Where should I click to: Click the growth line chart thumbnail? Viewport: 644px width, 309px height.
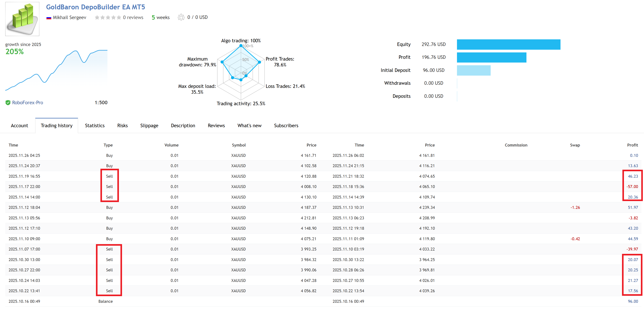[56, 70]
